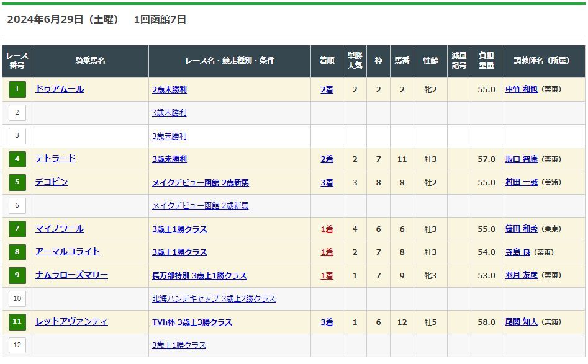Click 3着 result for レッドアヴァンティ
The width and height of the screenshot is (588, 364).
click(327, 322)
